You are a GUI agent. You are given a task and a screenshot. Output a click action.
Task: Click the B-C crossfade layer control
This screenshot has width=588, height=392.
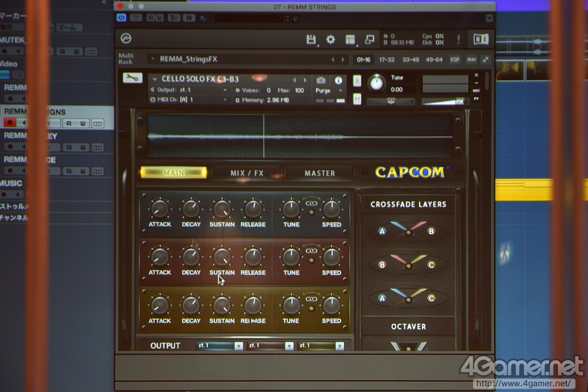[x=408, y=264]
